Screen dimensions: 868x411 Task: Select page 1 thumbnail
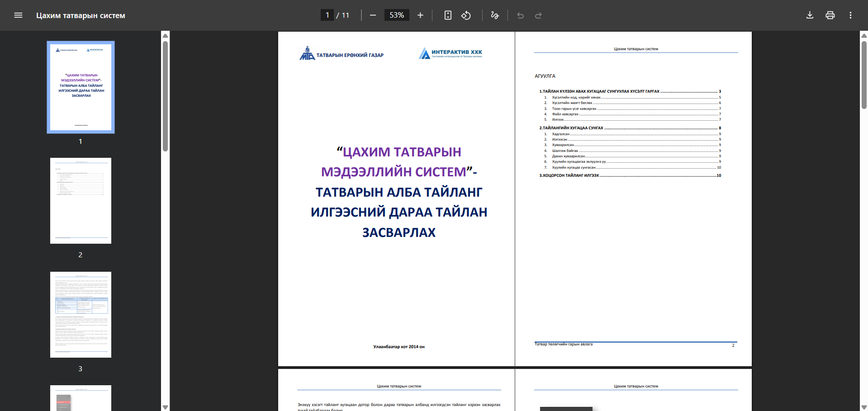81,87
